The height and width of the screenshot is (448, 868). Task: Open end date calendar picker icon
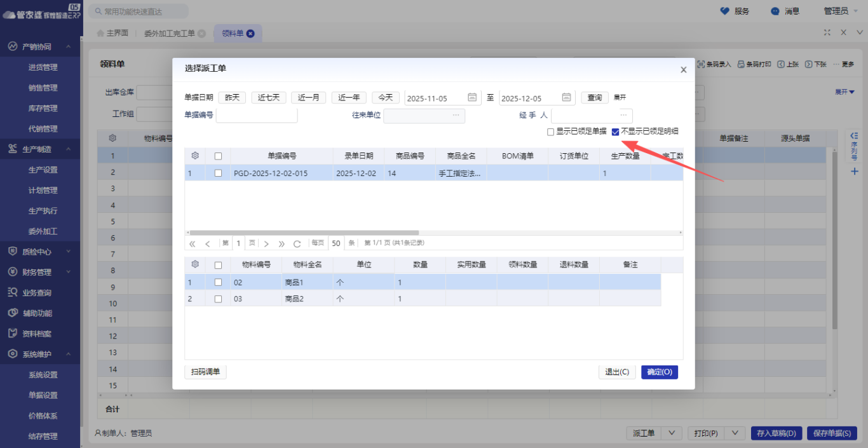[566, 97]
